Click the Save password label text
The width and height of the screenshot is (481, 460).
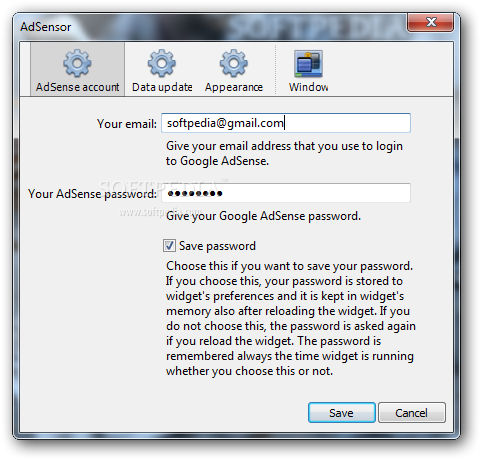click(x=217, y=246)
